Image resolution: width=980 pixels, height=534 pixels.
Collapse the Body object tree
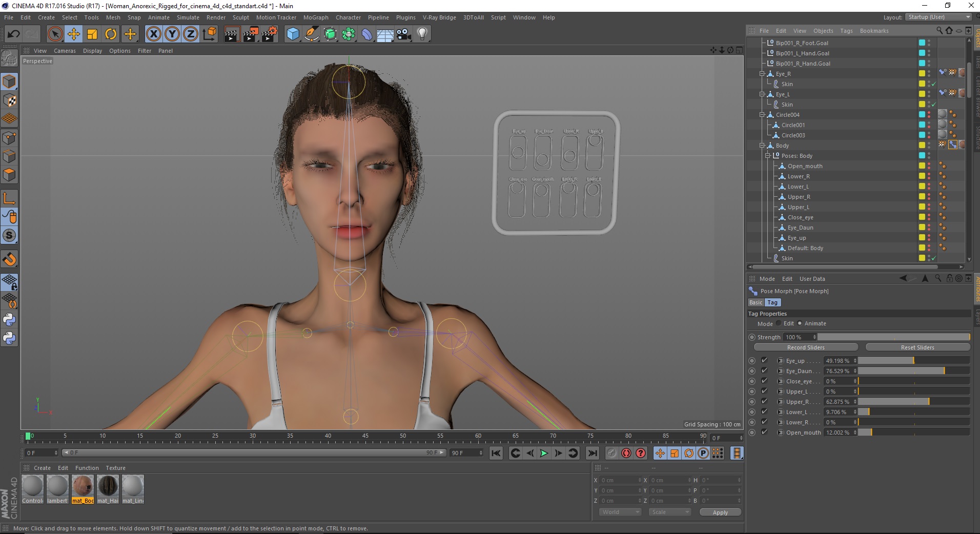coord(762,146)
